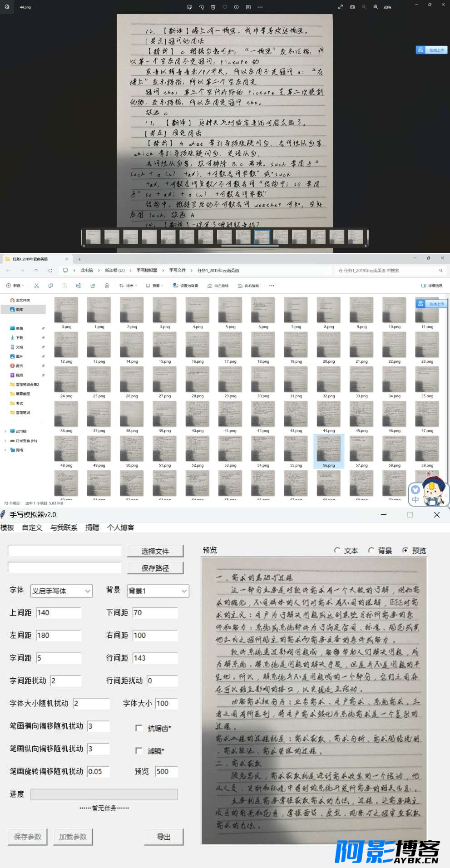Delete 44.png with the trash icon in viewer

pos(213,7)
